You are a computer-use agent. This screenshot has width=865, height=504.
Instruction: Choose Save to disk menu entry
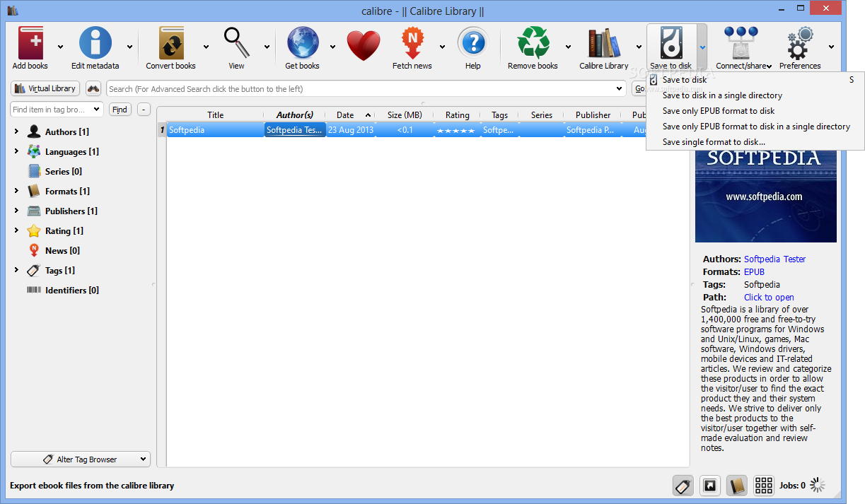point(755,80)
